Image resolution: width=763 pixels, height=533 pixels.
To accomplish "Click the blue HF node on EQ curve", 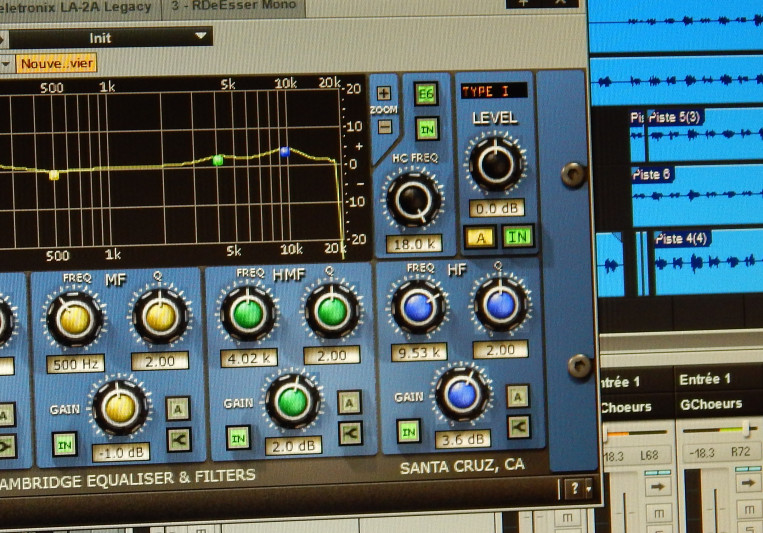I will coord(285,152).
